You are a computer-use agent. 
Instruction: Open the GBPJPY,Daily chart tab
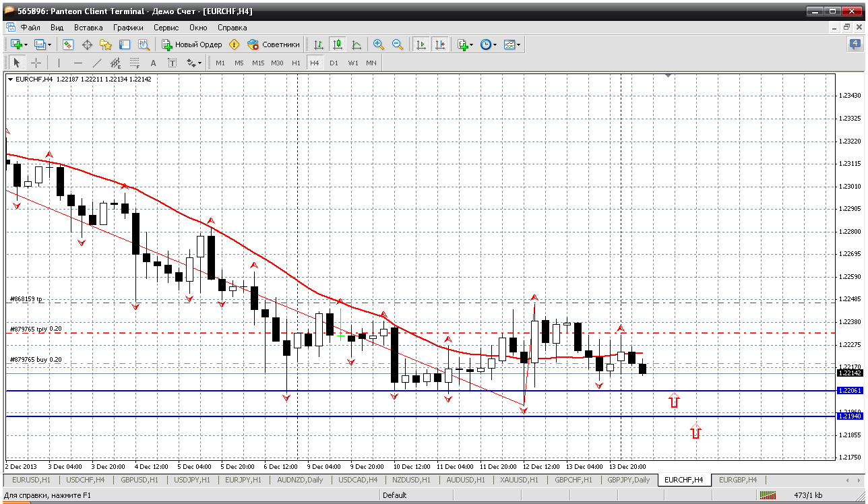tap(629, 480)
